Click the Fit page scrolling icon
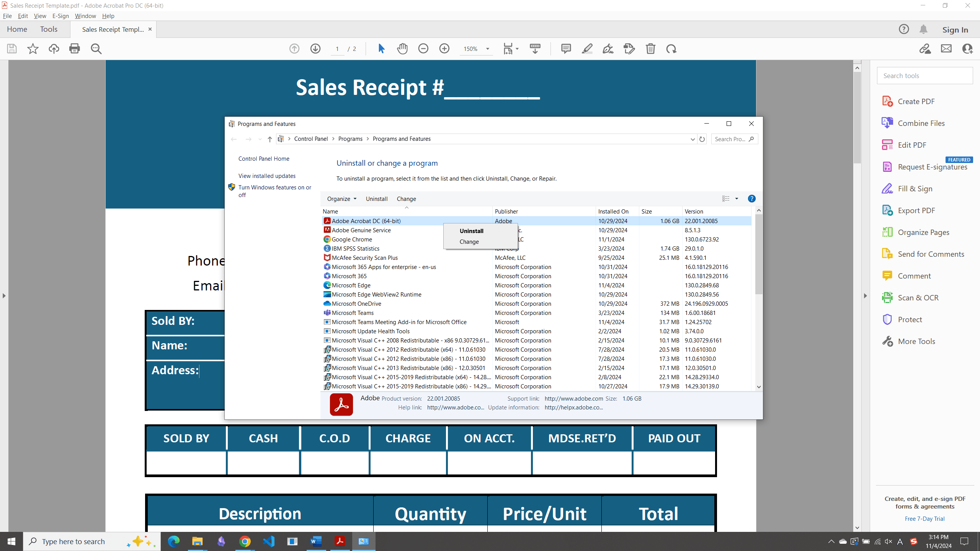 (508, 49)
